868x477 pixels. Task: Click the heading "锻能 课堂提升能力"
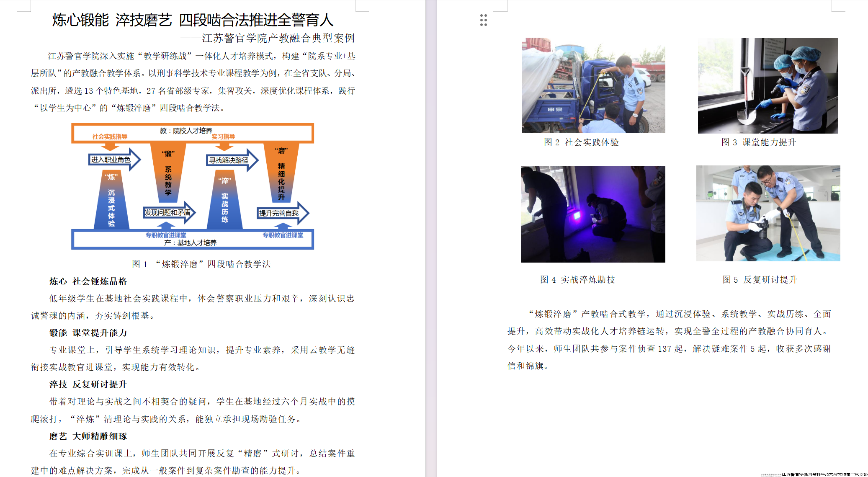coord(88,333)
